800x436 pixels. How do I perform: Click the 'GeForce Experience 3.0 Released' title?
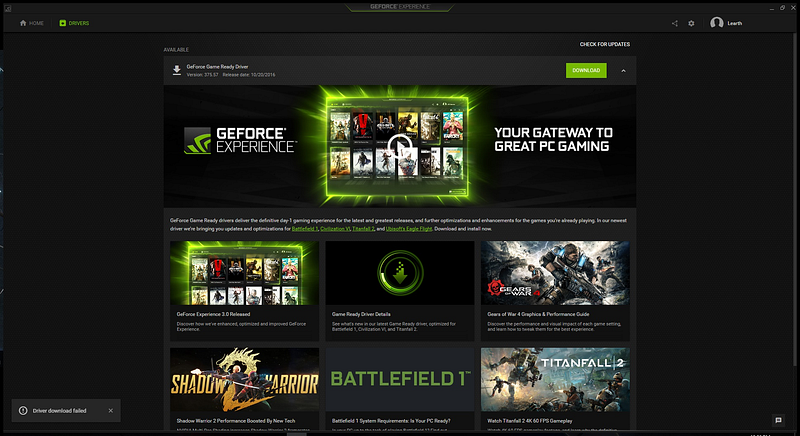(213, 314)
